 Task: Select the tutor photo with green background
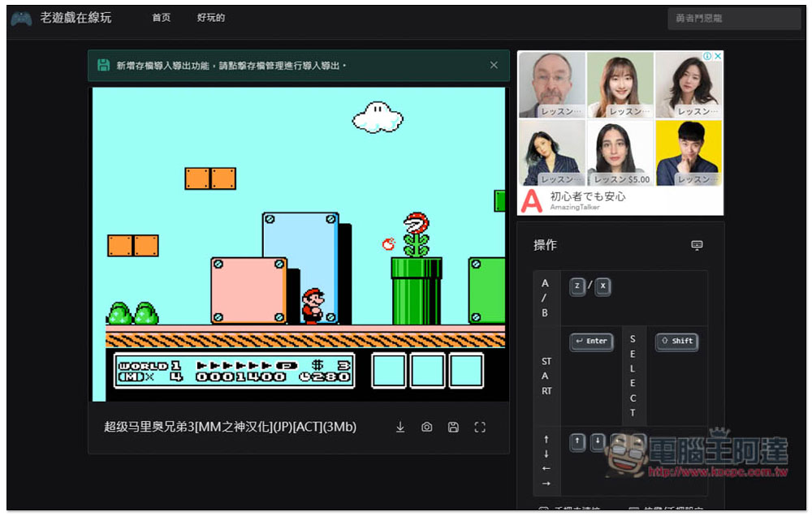[620, 85]
